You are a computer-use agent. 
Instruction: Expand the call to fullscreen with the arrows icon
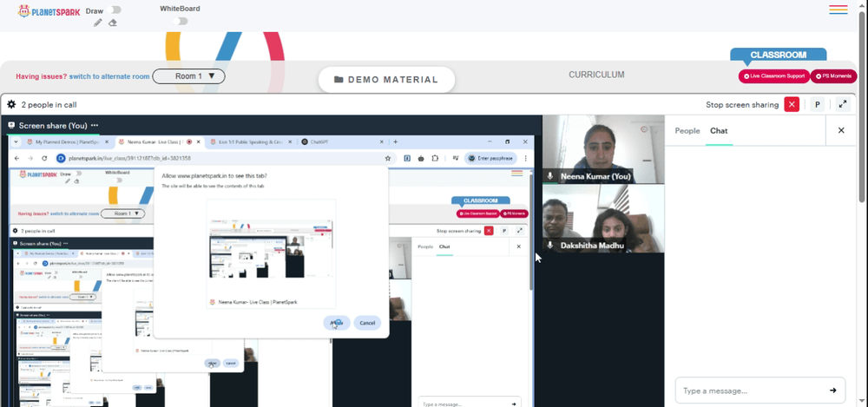click(x=843, y=104)
